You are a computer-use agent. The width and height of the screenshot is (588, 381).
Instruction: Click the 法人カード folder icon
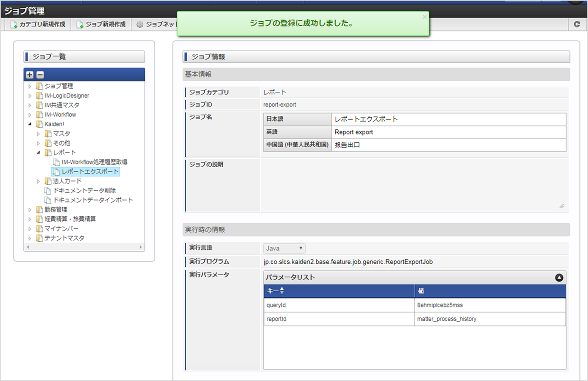point(48,181)
